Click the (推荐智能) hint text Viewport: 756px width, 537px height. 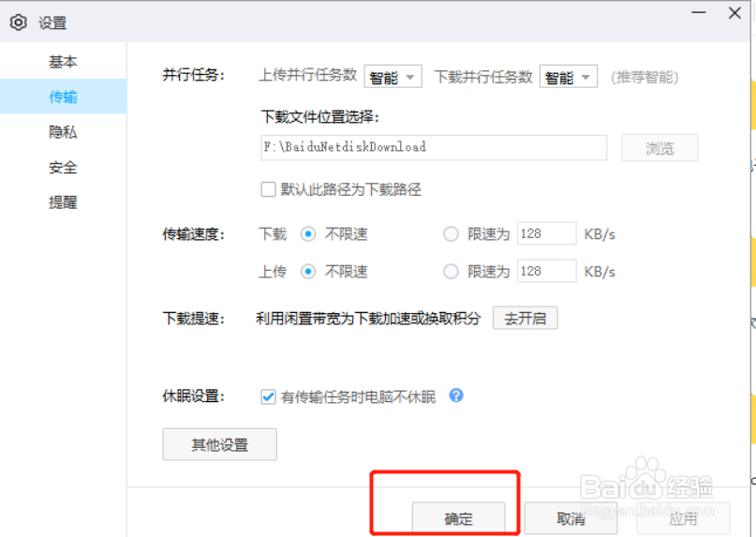coord(645,77)
